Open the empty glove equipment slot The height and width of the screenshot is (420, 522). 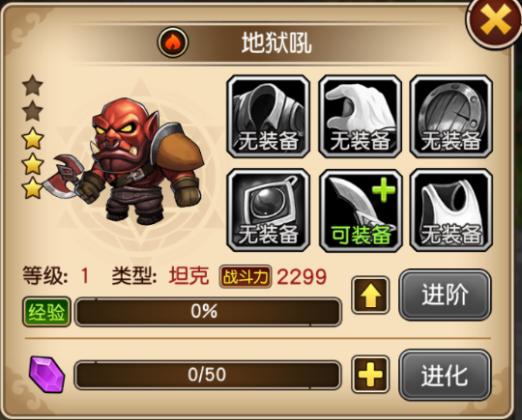tap(361, 117)
